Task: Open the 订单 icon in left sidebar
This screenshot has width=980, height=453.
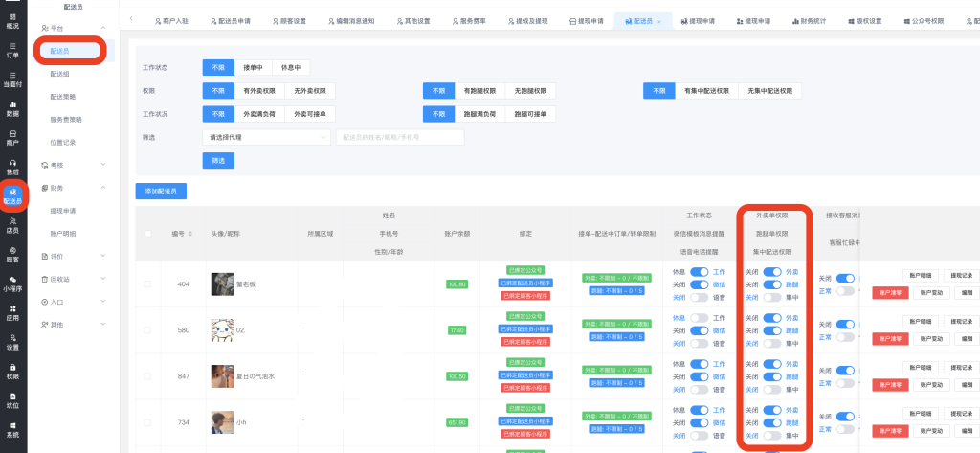Action: point(12,50)
